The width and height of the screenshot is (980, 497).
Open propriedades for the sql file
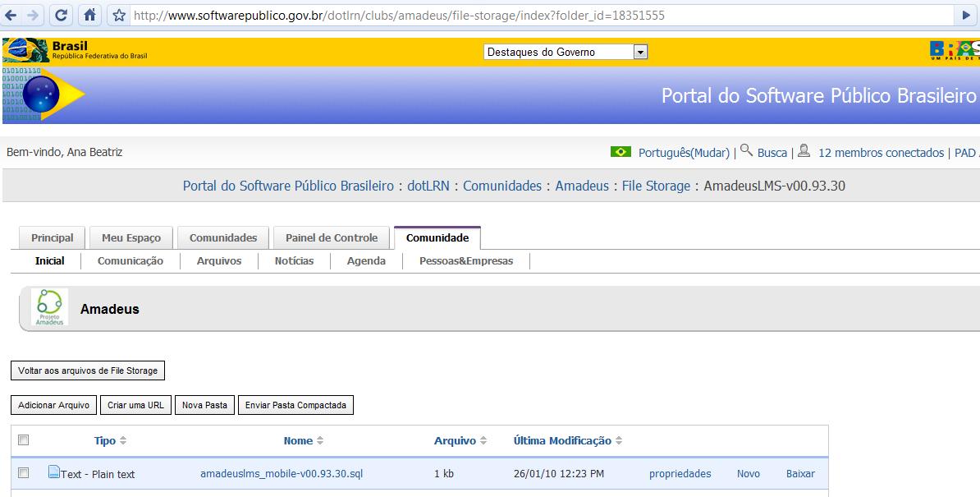[x=680, y=473]
